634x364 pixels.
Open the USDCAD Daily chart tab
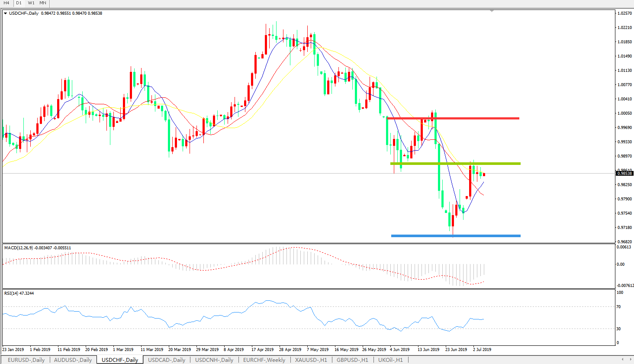(166, 360)
